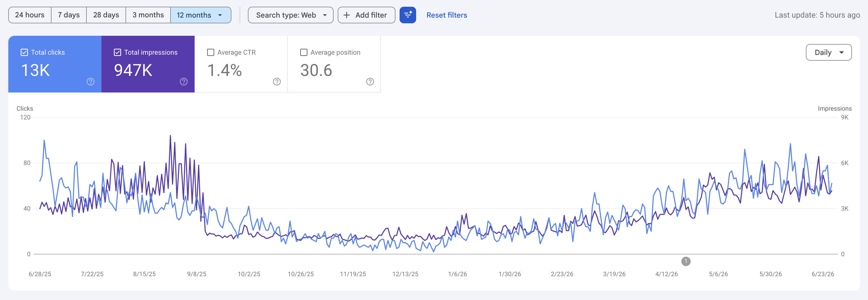868x300 pixels.
Task: Click the Add filter button
Action: point(366,15)
